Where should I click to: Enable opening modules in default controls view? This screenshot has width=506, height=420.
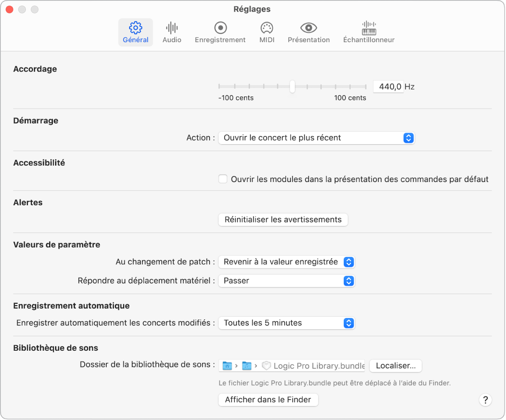(223, 179)
